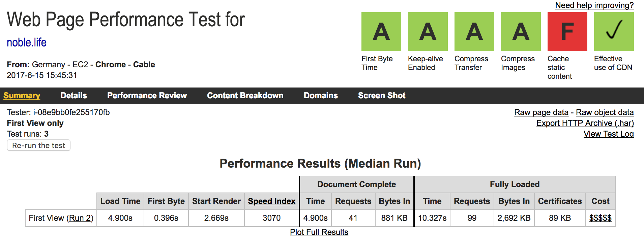Click the Tester ID text i-08e9bb0fe255170fb
The image size is (644, 243).
71,112
